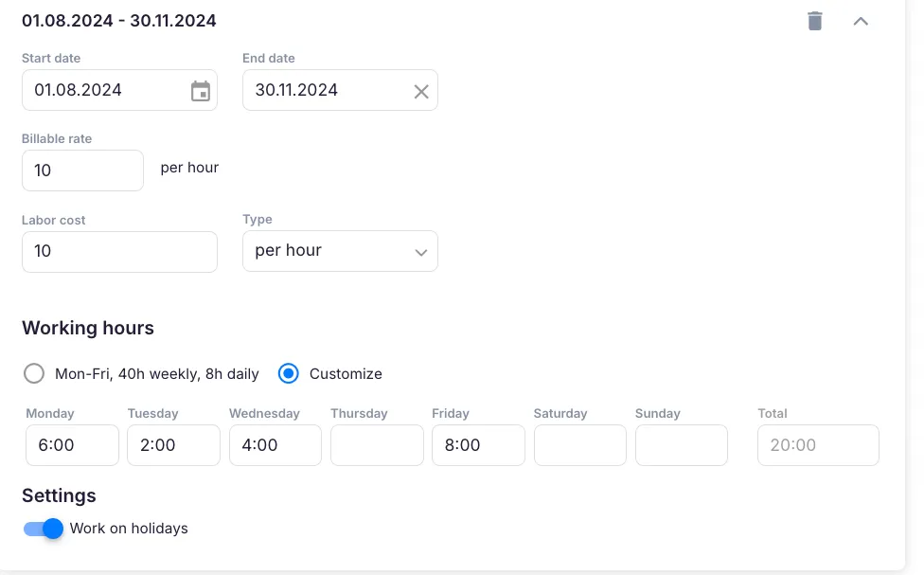Click the empty Sunday hours field

(x=681, y=445)
